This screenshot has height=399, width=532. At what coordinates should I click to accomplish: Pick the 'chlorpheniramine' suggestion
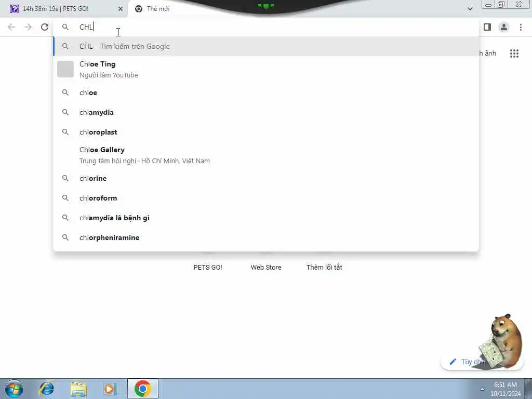[266, 237]
